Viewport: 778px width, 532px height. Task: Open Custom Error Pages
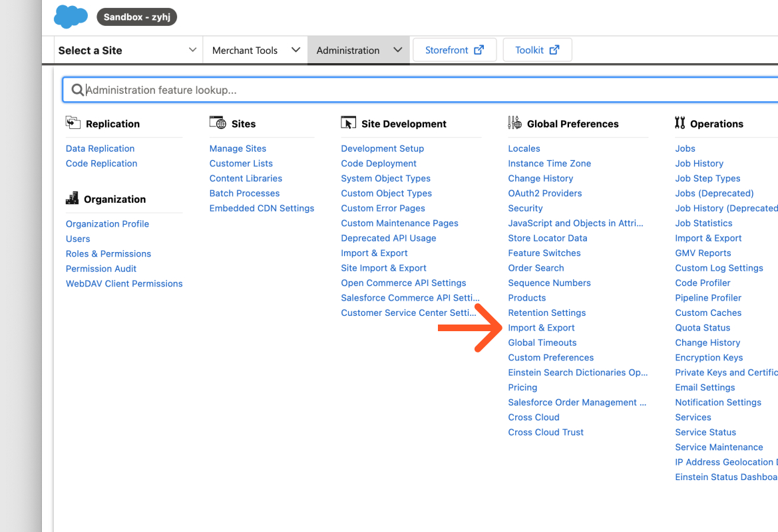(x=383, y=207)
